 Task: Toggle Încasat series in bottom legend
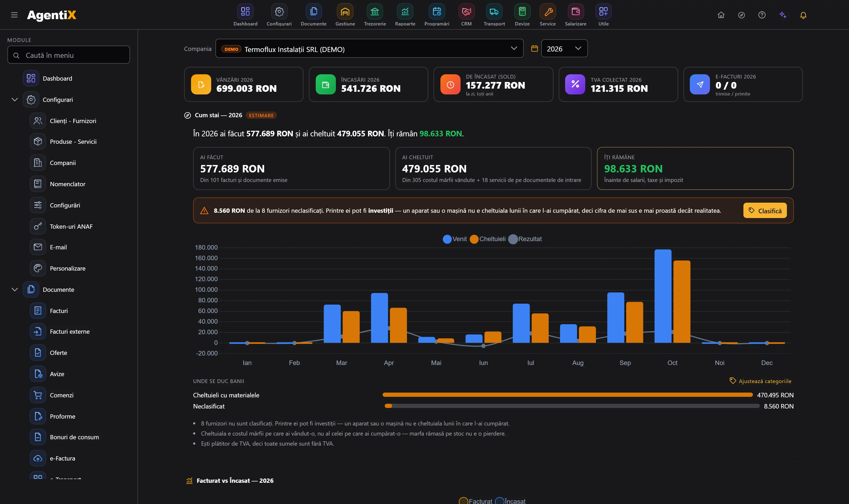[510, 501]
